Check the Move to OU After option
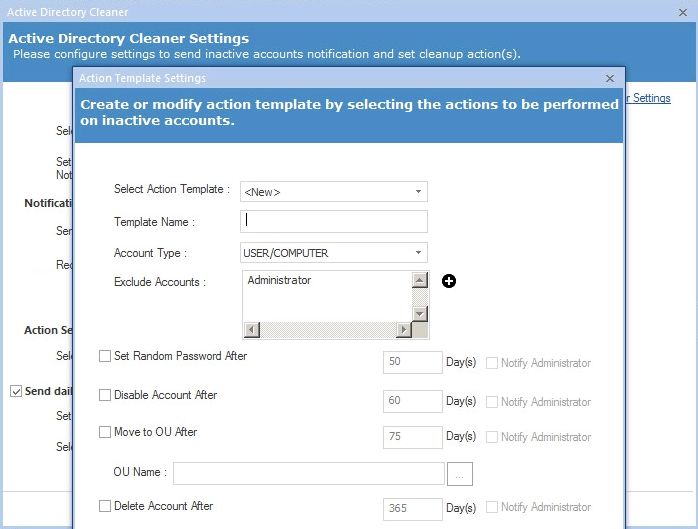698x529 pixels. pos(105,432)
